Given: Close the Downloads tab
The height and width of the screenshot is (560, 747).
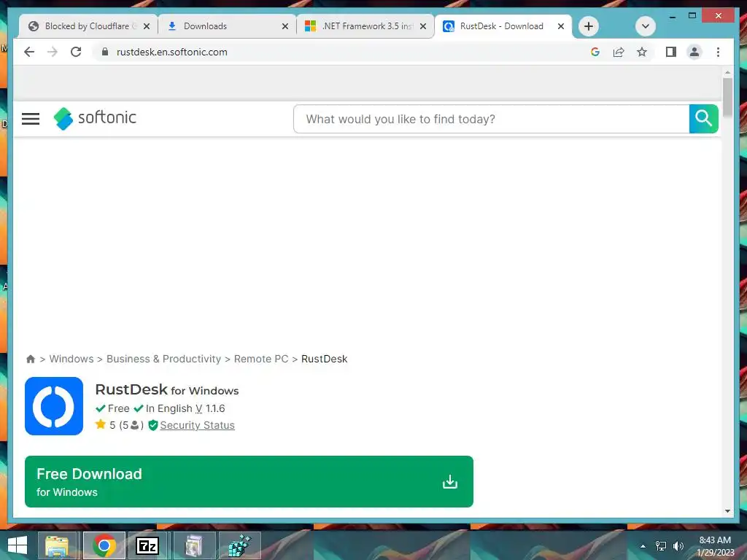Looking at the screenshot, I should point(285,26).
